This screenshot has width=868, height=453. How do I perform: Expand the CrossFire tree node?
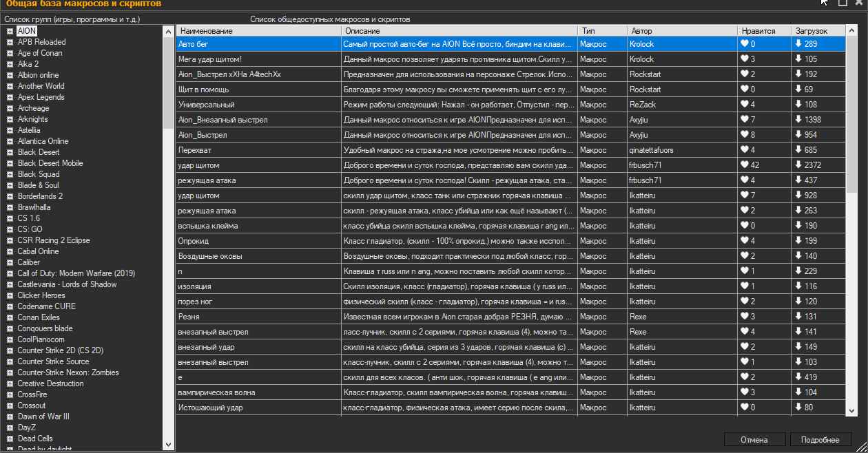point(10,394)
